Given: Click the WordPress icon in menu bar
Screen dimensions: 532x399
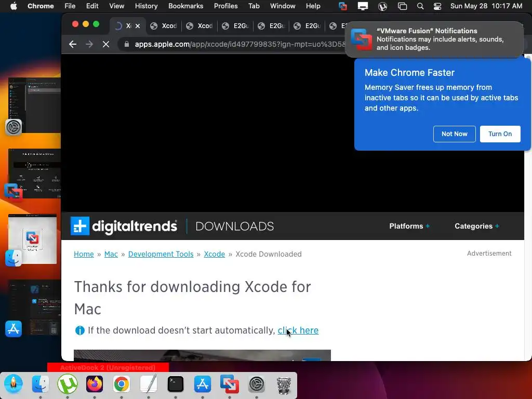Looking at the screenshot, I should coord(382,6).
